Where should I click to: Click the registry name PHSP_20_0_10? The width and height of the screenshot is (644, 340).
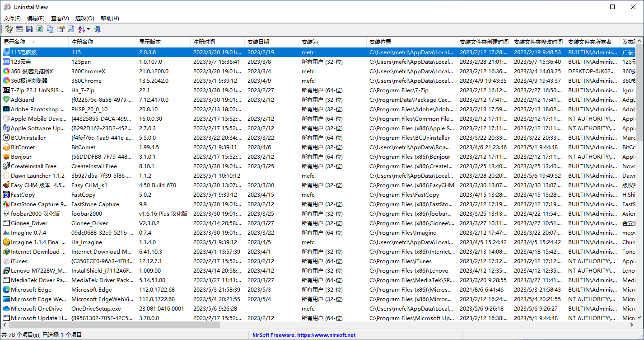click(x=89, y=109)
